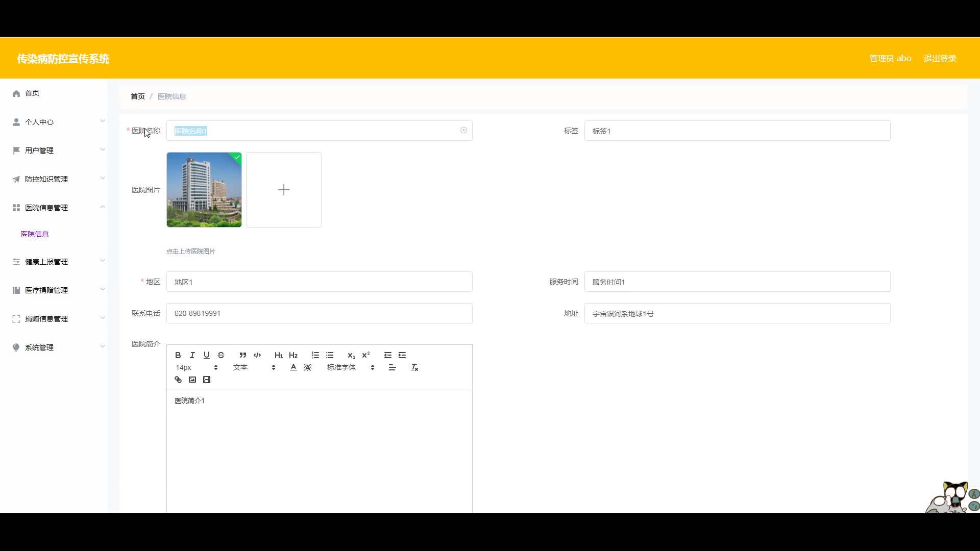
Task: Apply superscript formatting
Action: [366, 355]
